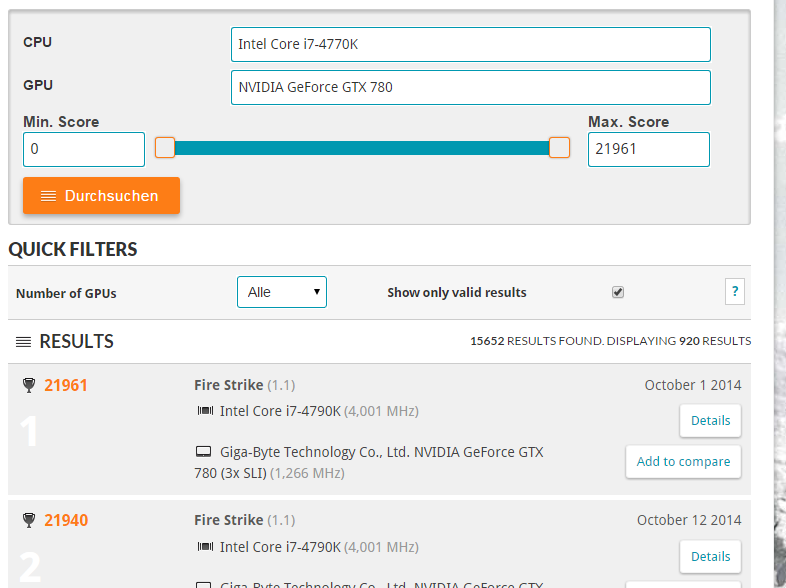Click the QUICK FILTERS heading
786x588 pixels.
point(73,249)
